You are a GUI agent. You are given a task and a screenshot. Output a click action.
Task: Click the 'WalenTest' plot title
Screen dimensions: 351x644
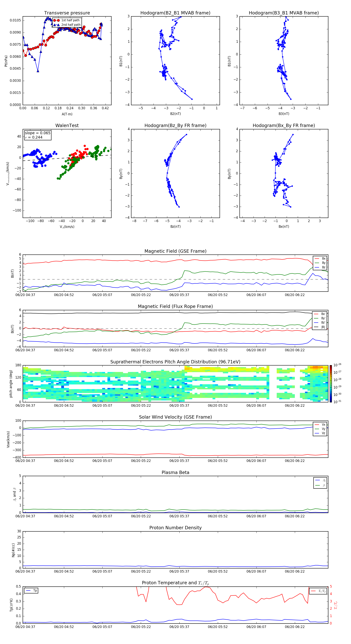(67, 125)
